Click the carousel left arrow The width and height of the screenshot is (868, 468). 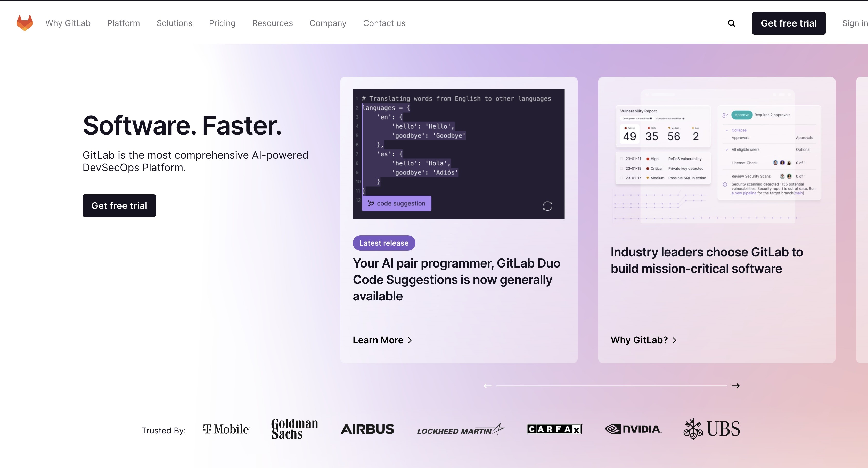[487, 386]
